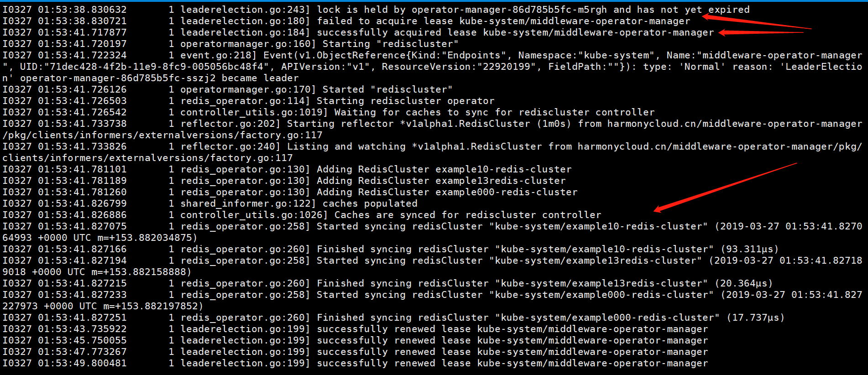Click "Adding RedisCluster example13redis-cluster" line
Viewport: 868px width, 375px height.
tap(441, 181)
